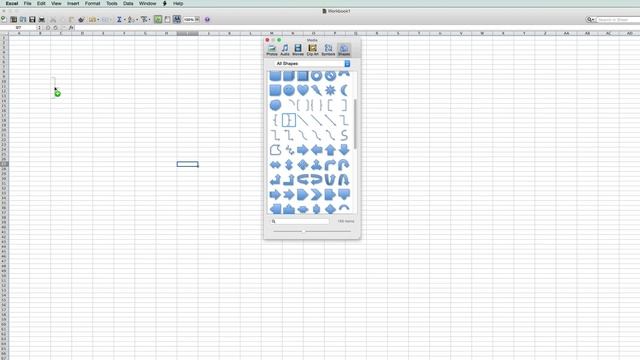Open the Photos tab in Media panel
Viewport: 640px width, 360px height.
pos(272,50)
